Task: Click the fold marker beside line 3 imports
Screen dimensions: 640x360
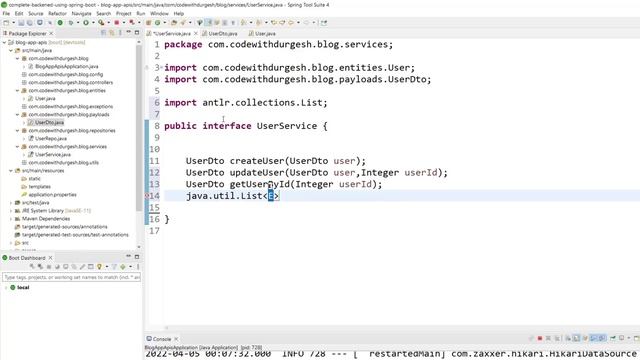Action: click(x=162, y=67)
